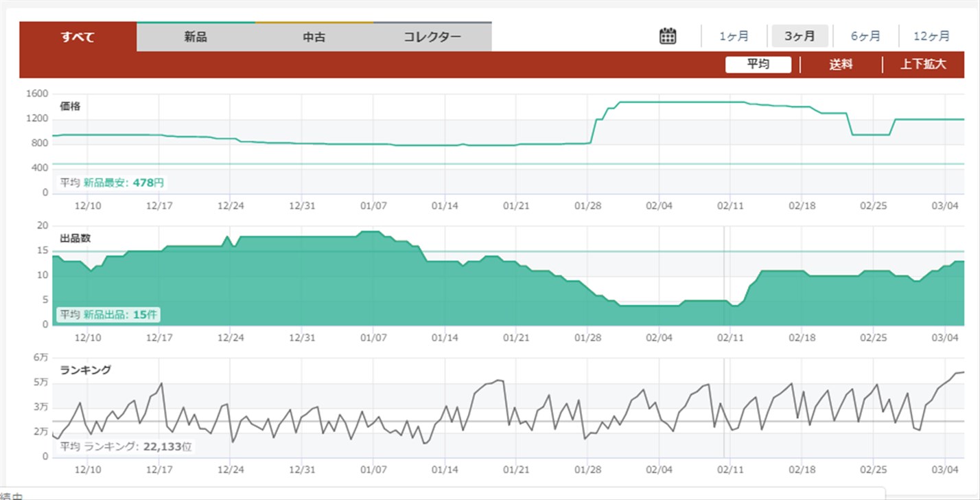Click the ランキング chart title

(x=85, y=370)
